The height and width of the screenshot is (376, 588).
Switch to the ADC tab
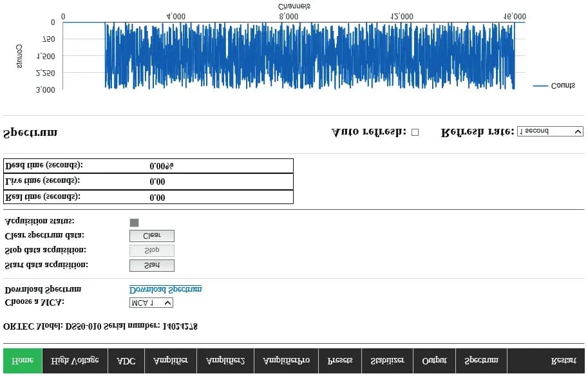(126, 361)
